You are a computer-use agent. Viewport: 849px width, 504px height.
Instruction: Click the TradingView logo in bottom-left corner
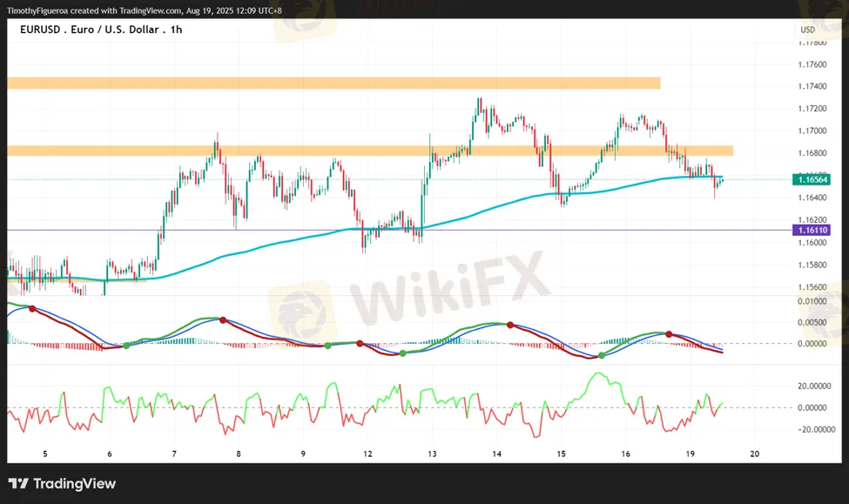point(62,484)
